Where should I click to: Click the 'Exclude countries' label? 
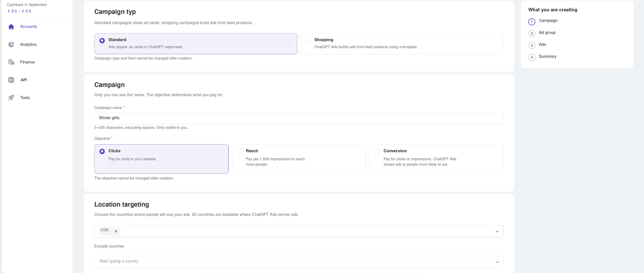click(x=109, y=246)
